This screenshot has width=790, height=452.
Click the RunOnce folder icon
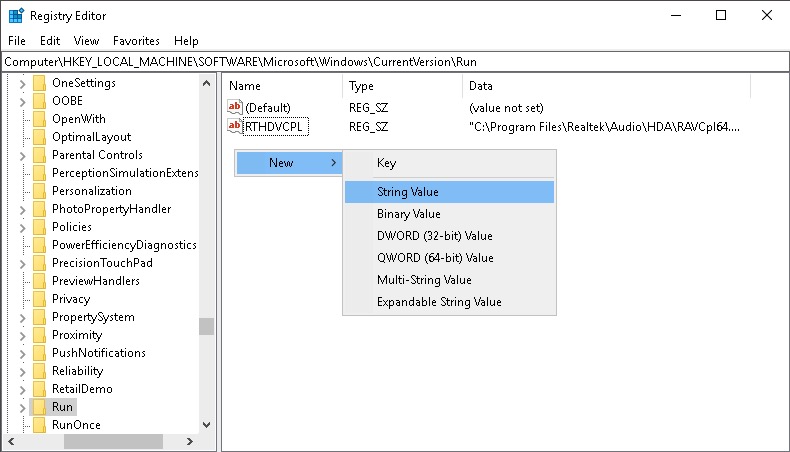(x=39, y=425)
